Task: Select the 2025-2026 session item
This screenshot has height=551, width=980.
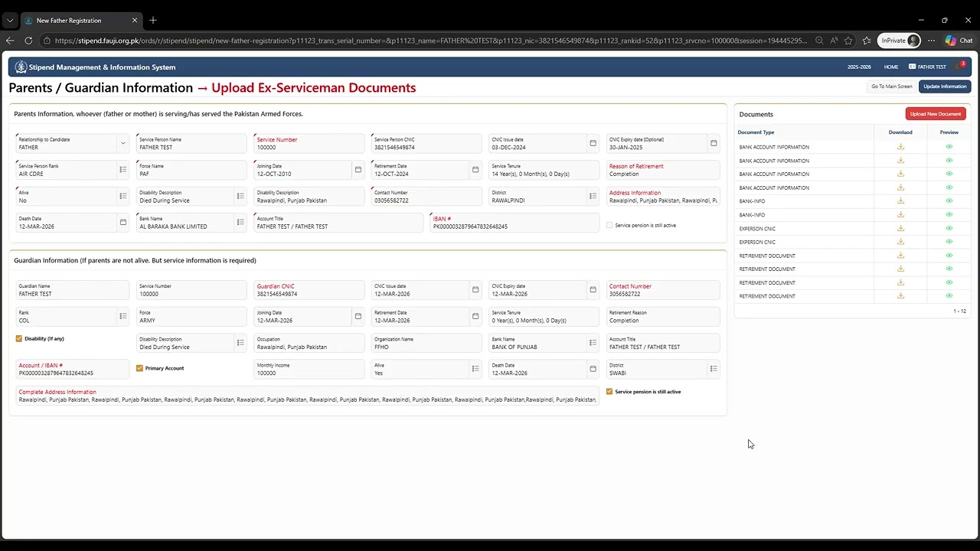Action: [859, 67]
